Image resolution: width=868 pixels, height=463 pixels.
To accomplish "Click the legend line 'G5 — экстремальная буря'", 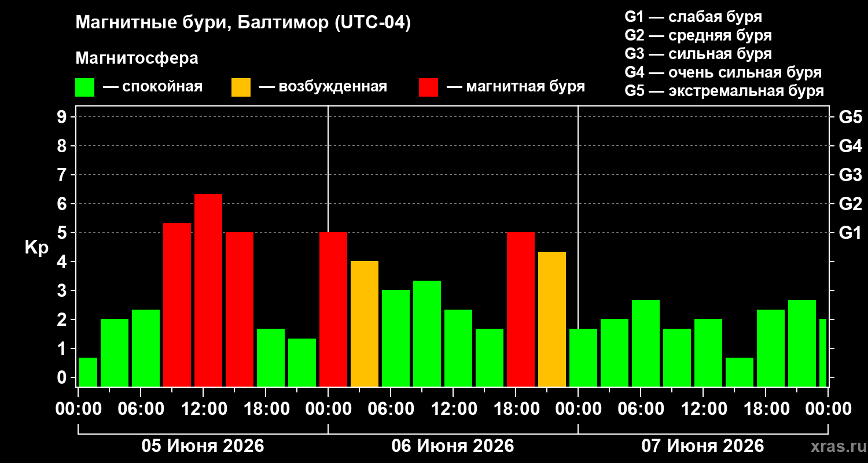I will tap(724, 91).
